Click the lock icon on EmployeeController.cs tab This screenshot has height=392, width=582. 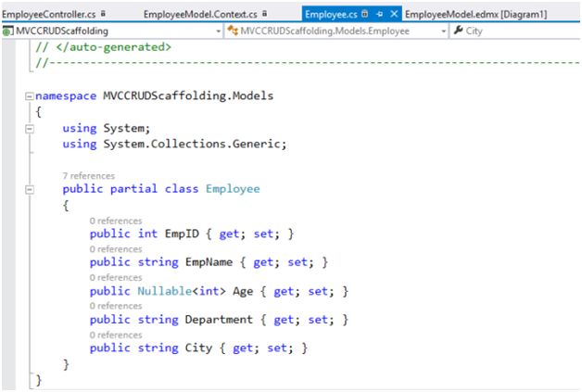pos(103,13)
